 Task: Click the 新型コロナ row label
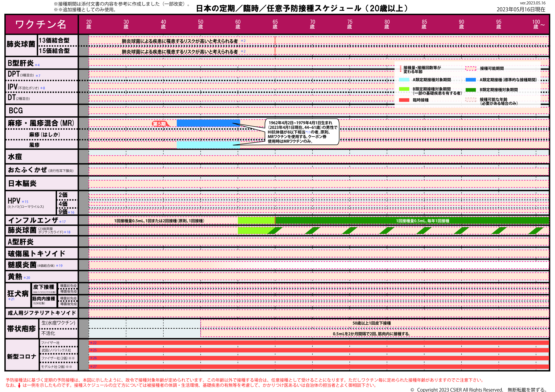tap(22, 357)
